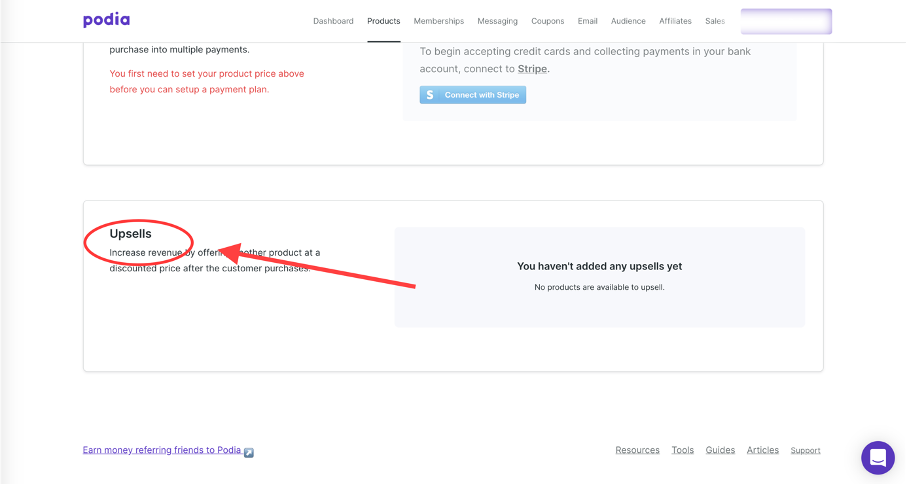Click the blurred account button in header
The height and width of the screenshot is (484, 906).
pos(786,21)
